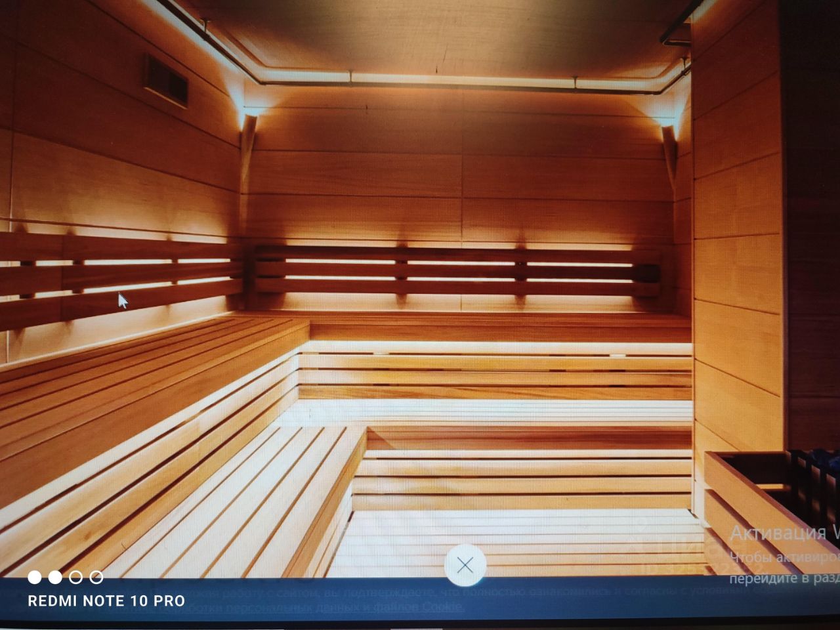Click the enlarged sauna interior photo
The image size is (840, 630).
click(x=420, y=289)
